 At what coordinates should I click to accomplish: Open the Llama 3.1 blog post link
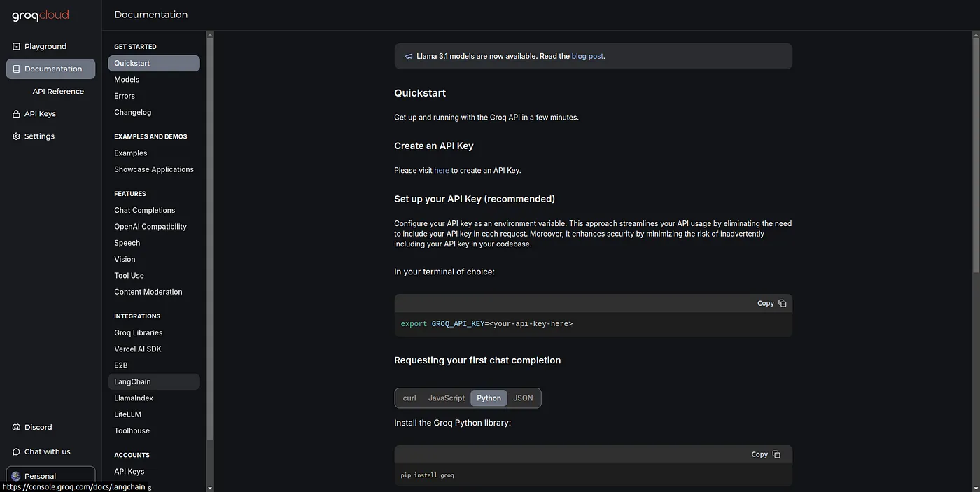click(587, 57)
